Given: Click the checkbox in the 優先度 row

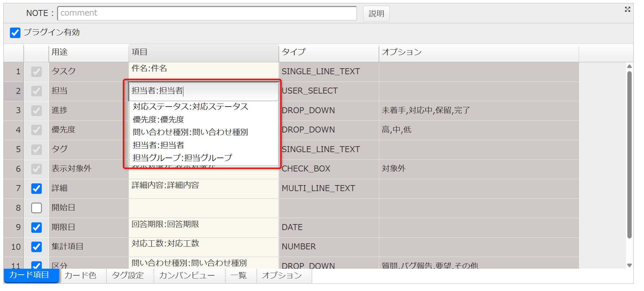Looking at the screenshot, I should click(36, 130).
